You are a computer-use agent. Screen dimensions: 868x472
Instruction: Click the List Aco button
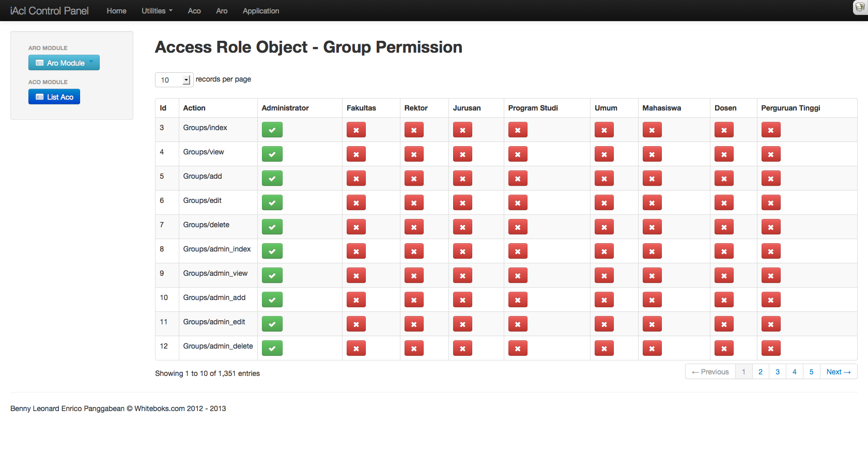click(54, 97)
